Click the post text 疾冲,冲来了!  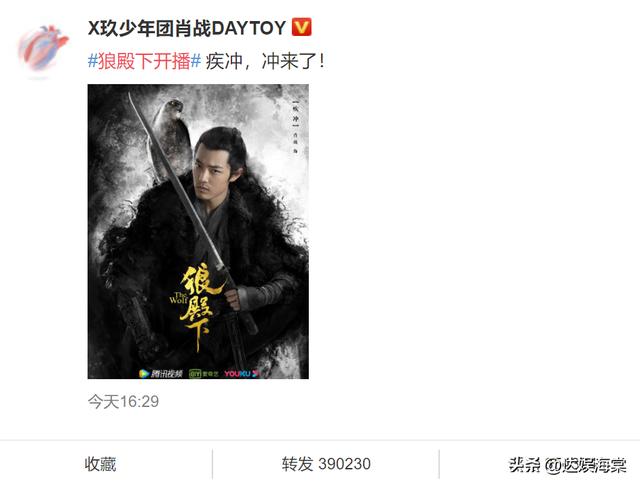pos(265,61)
